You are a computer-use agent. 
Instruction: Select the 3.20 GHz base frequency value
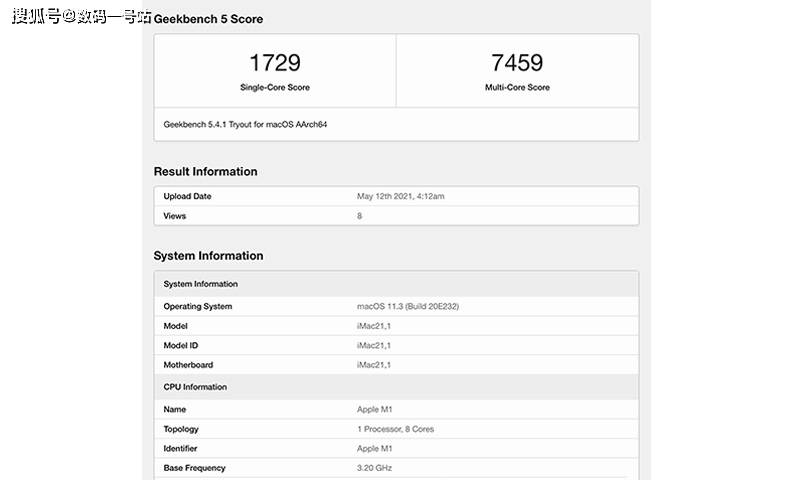[x=375, y=468]
